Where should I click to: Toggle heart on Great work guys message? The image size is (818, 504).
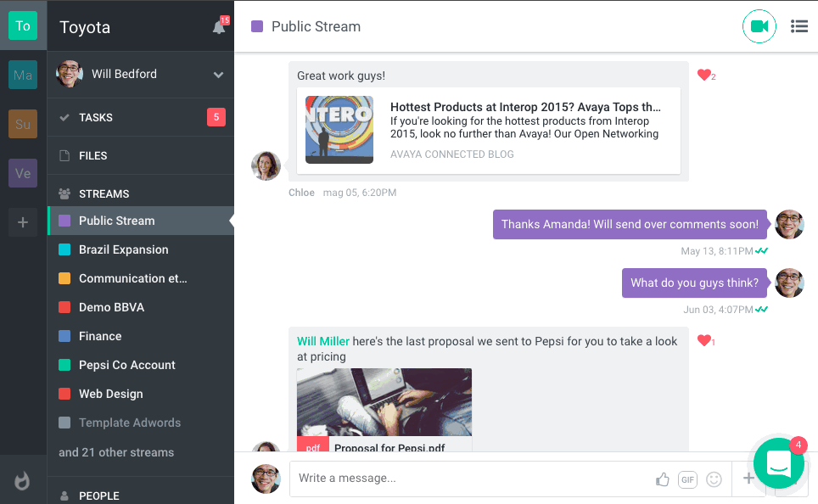coord(703,76)
